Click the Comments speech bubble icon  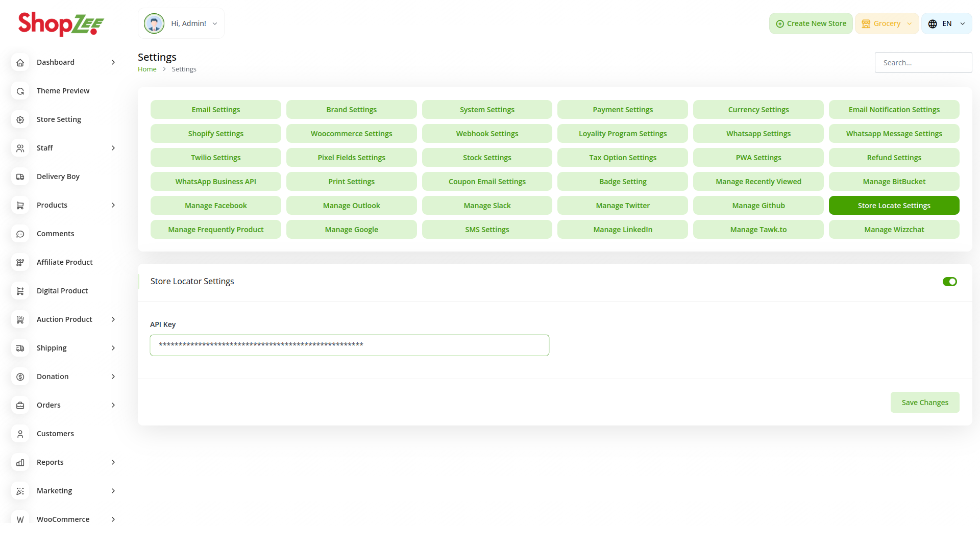click(x=20, y=234)
